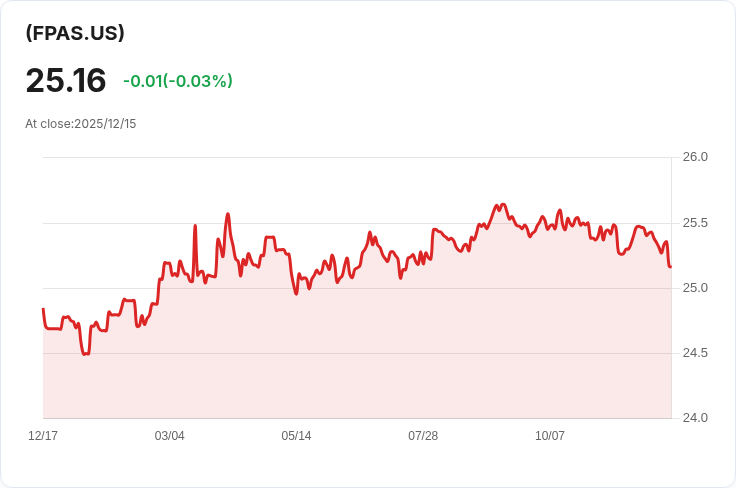Click the lowest dip of the price line

point(86,354)
